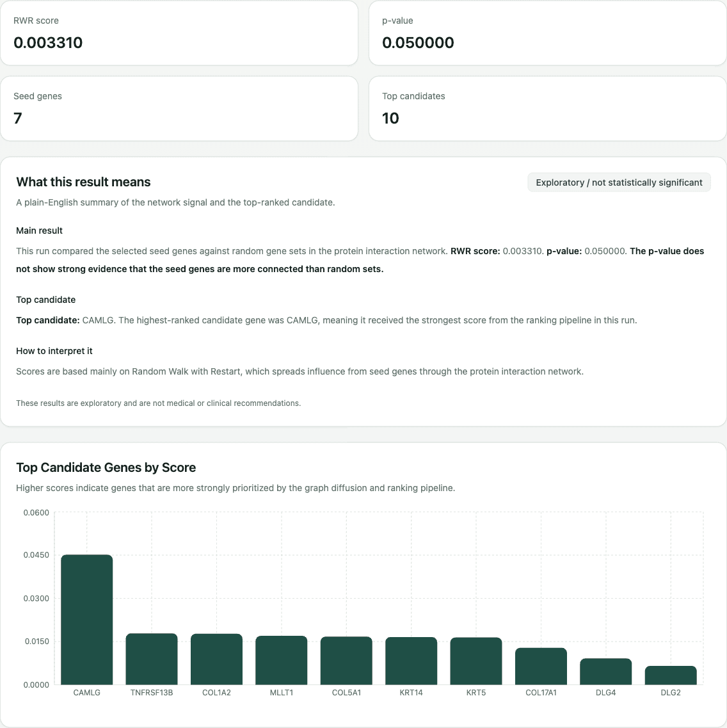This screenshot has height=728, width=727.
Task: Click the COL17A1 bar in the chart
Action: pos(541,667)
